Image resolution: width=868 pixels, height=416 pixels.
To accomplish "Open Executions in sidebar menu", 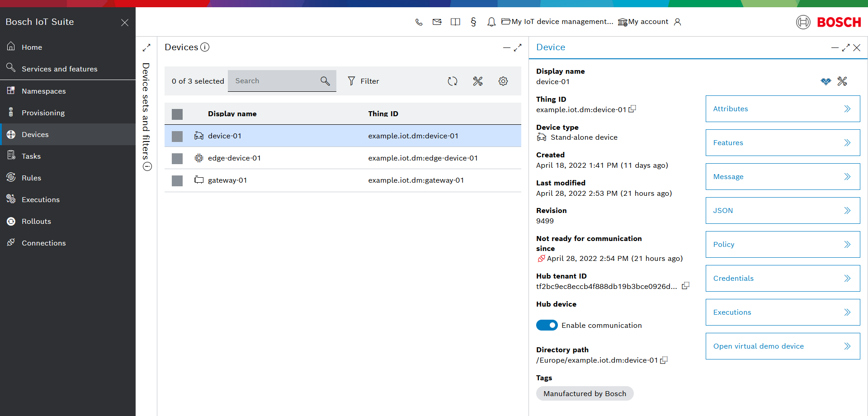I will tap(68, 199).
